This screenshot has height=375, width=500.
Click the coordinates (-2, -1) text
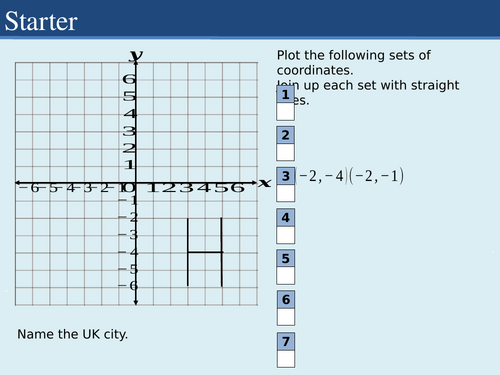click(x=377, y=176)
